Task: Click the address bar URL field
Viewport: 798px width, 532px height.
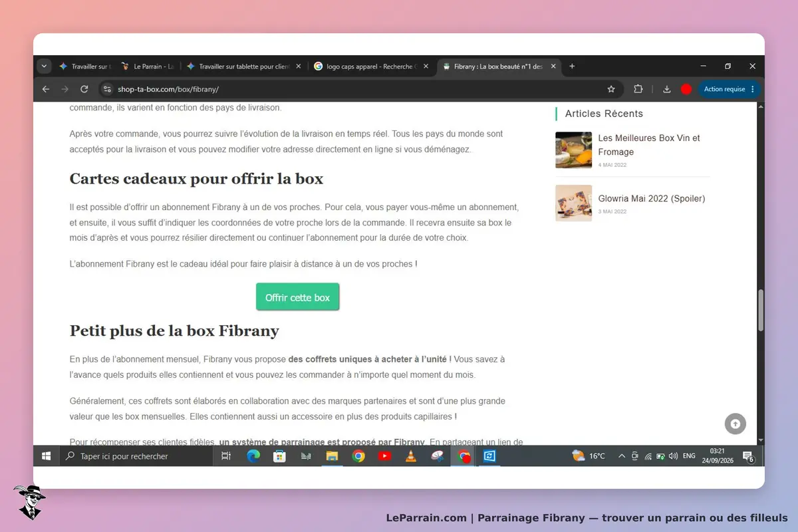Action: [x=359, y=89]
